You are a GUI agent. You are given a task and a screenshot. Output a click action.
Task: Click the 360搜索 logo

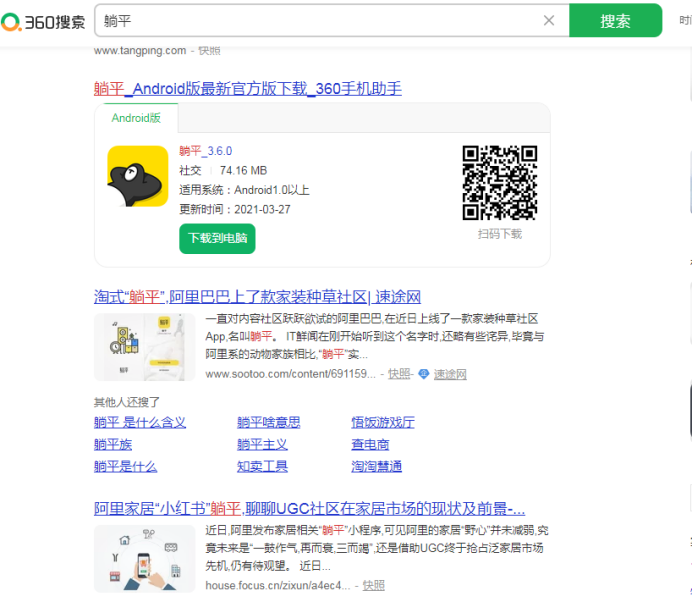pyautogui.click(x=43, y=21)
